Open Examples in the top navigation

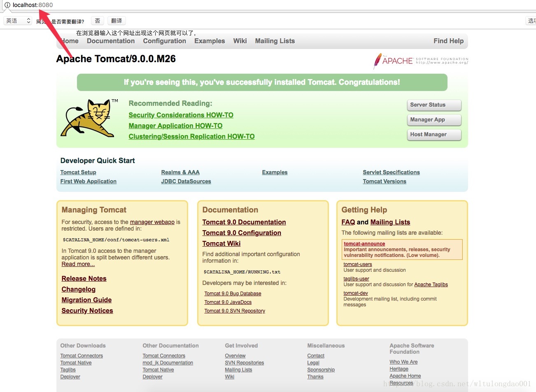coord(210,41)
